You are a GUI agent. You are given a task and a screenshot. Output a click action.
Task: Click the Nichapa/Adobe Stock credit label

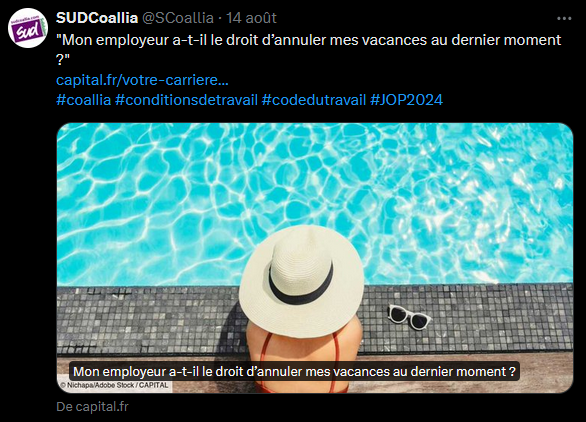(114, 385)
